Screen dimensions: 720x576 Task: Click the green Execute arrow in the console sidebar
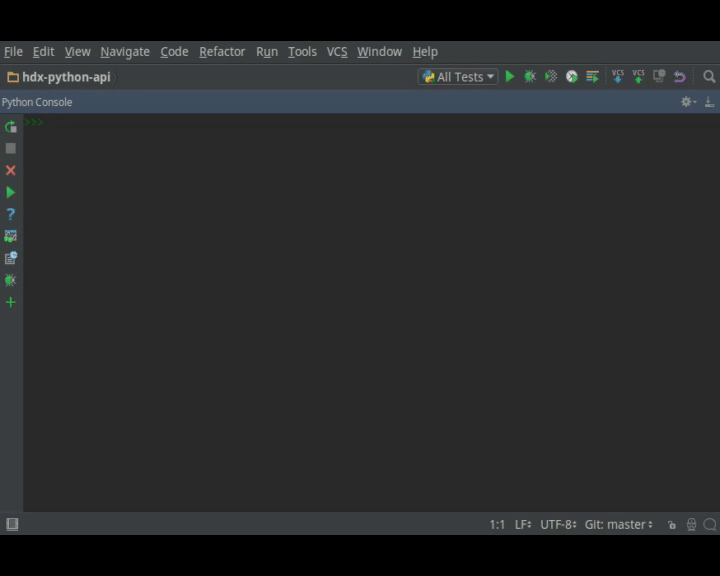coord(11,192)
